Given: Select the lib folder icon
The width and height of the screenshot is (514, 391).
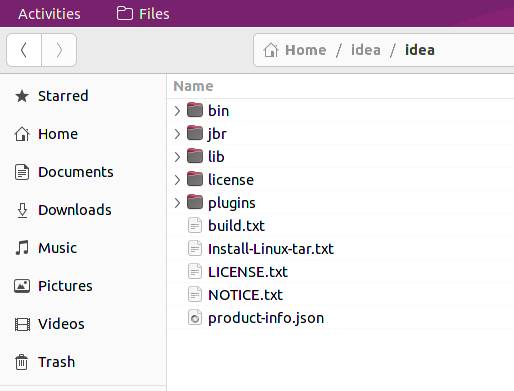Looking at the screenshot, I should pos(195,156).
